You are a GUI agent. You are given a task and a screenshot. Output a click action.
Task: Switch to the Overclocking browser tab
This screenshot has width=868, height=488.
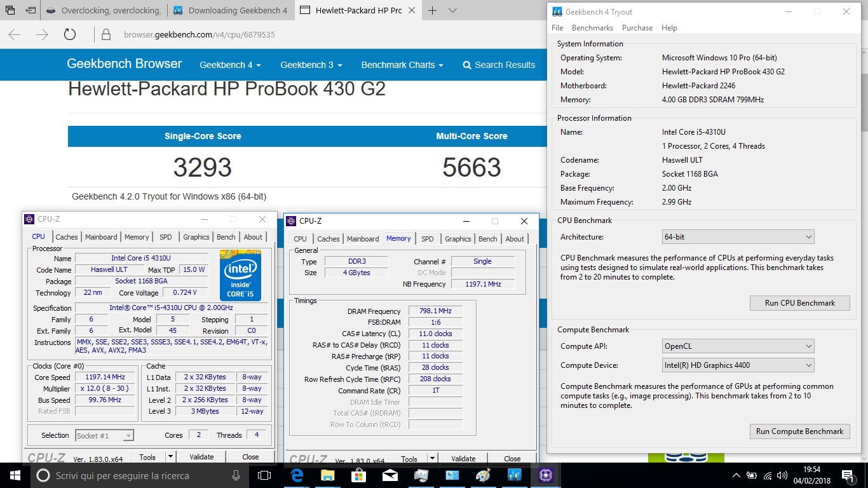pos(105,10)
